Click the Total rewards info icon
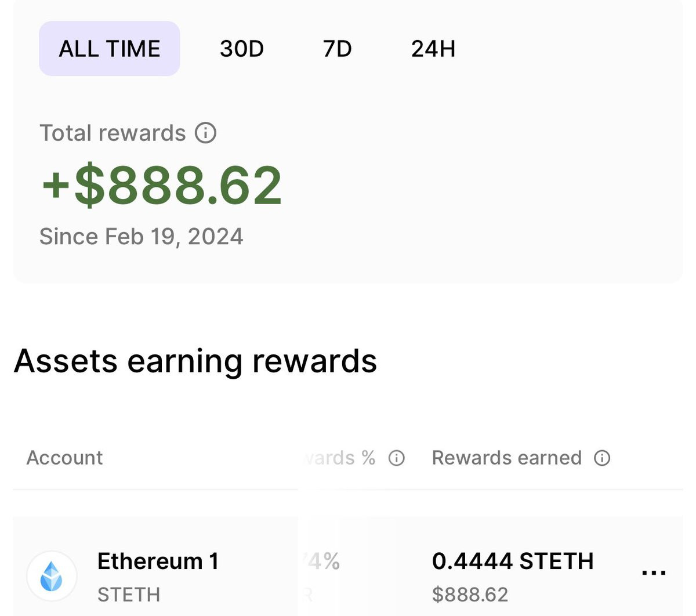Screen dimensions: 696x616 (205, 133)
